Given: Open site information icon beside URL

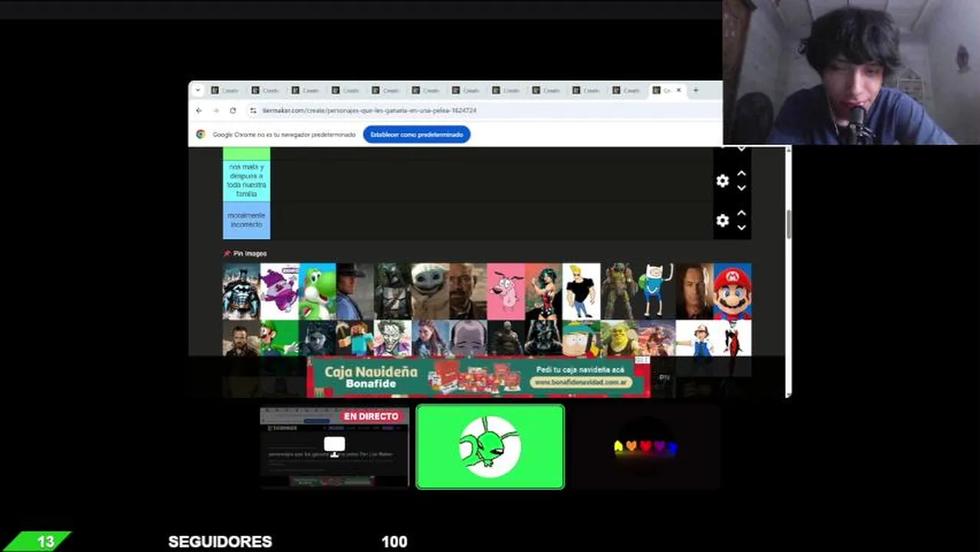Looking at the screenshot, I should 252,110.
